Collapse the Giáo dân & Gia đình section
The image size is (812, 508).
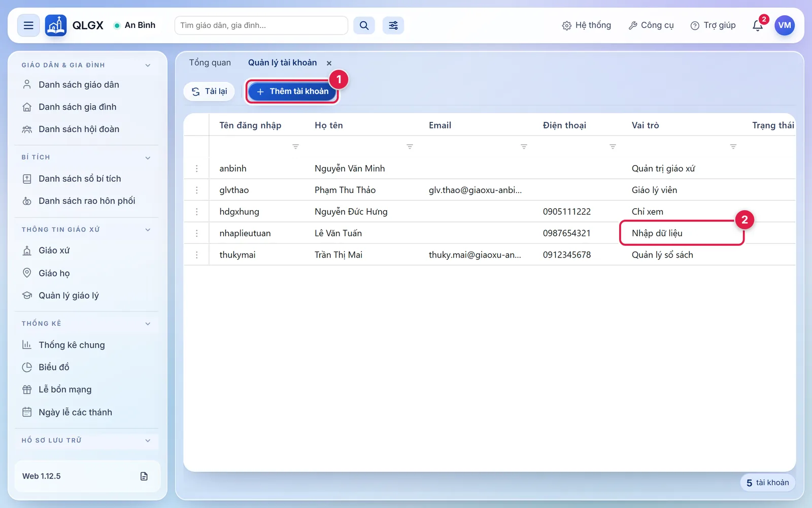coord(148,65)
